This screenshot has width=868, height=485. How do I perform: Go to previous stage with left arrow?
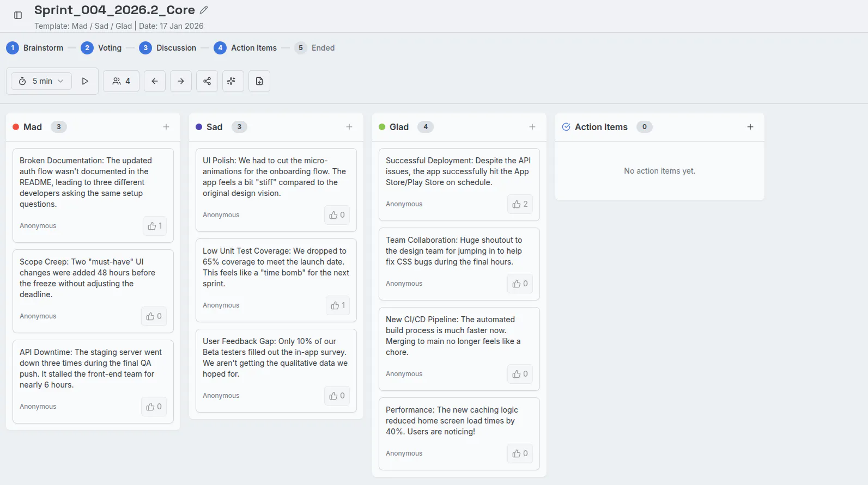(x=155, y=81)
